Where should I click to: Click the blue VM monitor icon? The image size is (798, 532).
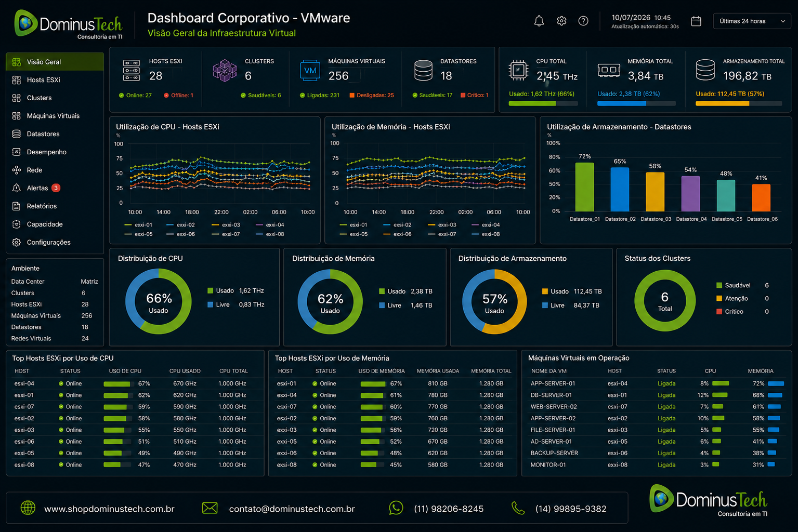coord(310,70)
